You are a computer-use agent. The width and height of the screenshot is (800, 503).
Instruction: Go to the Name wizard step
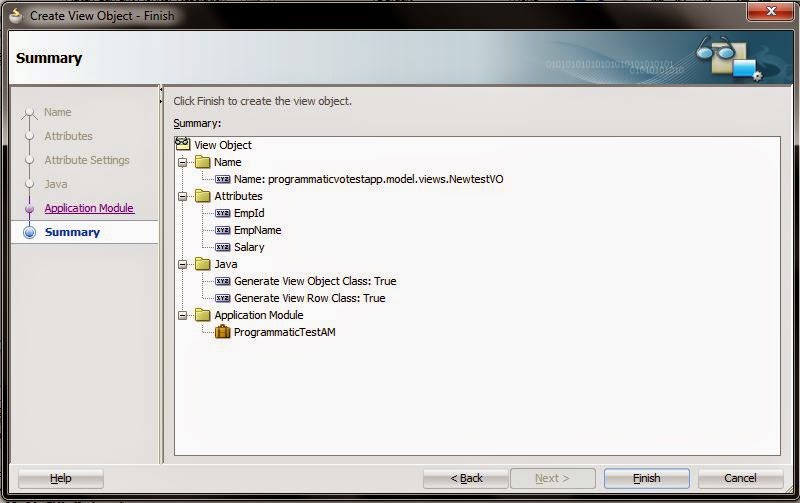tap(58, 112)
